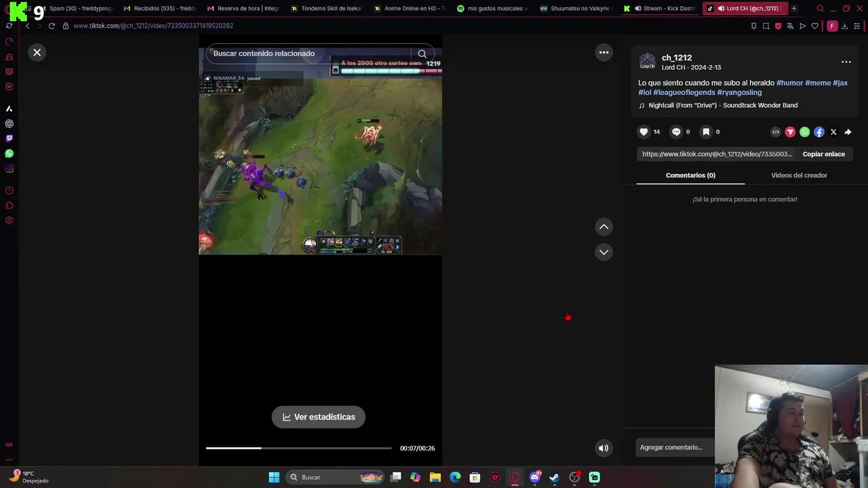Switch to the Recibidos (535) Gmail tab
The image size is (868, 488).
(x=160, y=8)
